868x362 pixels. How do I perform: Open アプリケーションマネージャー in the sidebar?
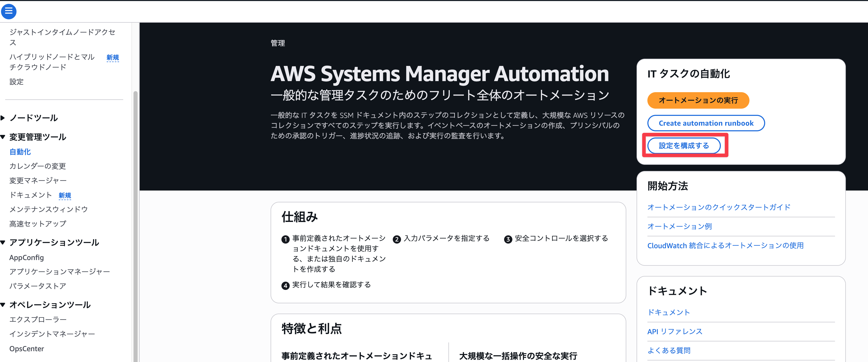[x=60, y=272]
